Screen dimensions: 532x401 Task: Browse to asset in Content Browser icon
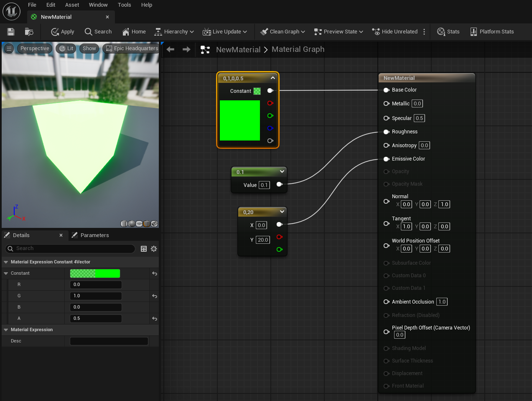pyautogui.click(x=29, y=32)
